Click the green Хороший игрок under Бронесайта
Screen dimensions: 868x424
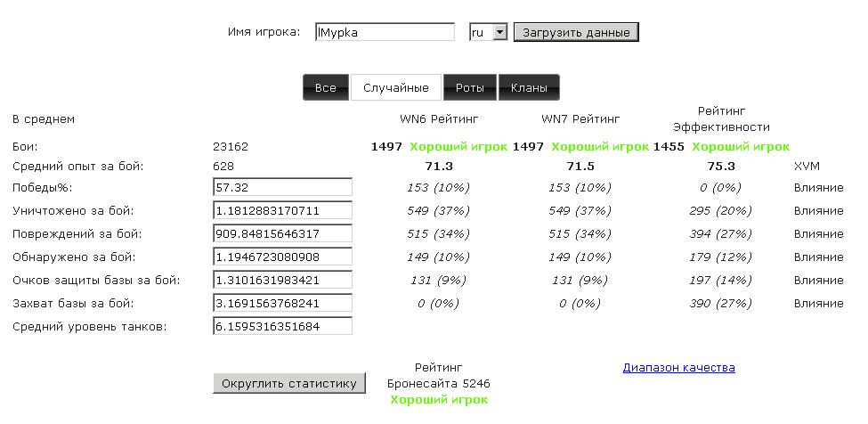pyautogui.click(x=439, y=400)
